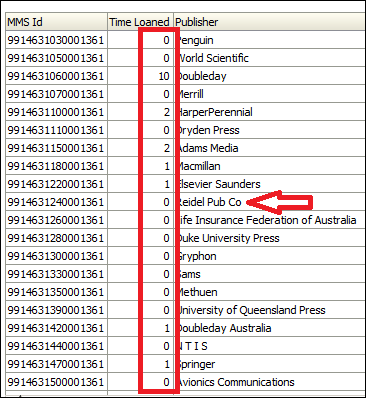Image resolution: width=366 pixels, height=398 pixels.
Task: Click the Time Loaned column header
Action: pyautogui.click(x=140, y=22)
